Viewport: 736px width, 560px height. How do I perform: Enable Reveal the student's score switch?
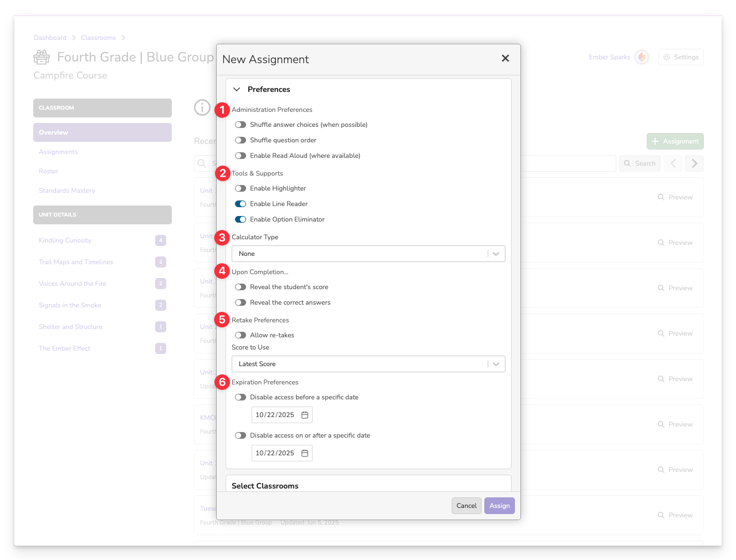coord(241,287)
